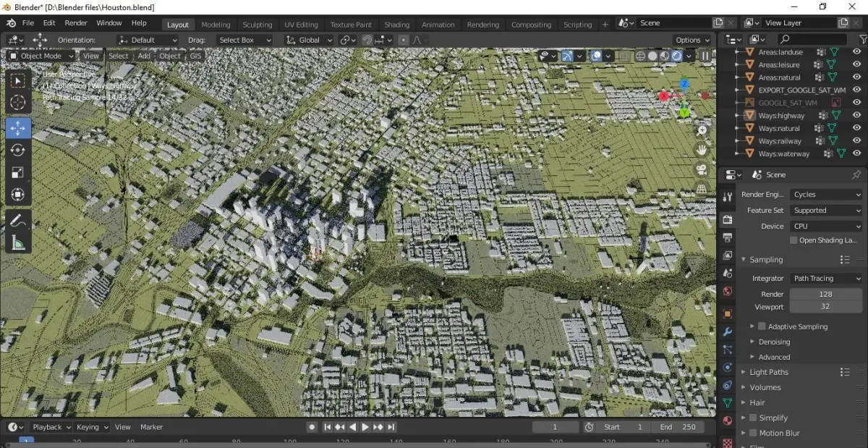Viewport: 868px width, 448px height.
Task: Click the zoom viewport magnifier icon
Action: [x=702, y=130]
